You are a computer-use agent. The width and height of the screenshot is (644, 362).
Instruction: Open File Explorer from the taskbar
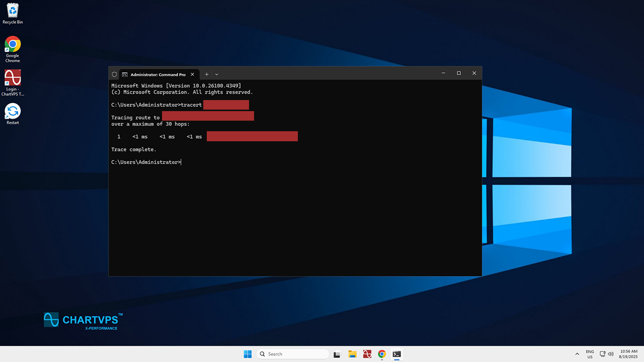352,354
